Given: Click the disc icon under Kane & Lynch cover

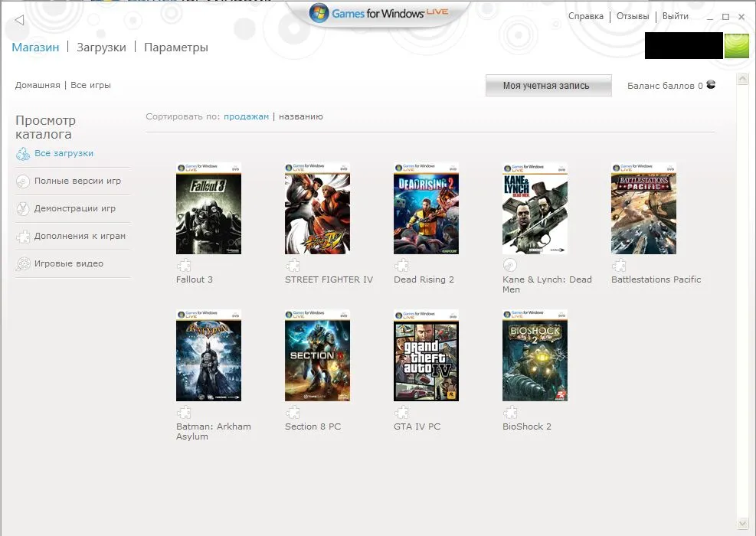Looking at the screenshot, I should (x=510, y=265).
